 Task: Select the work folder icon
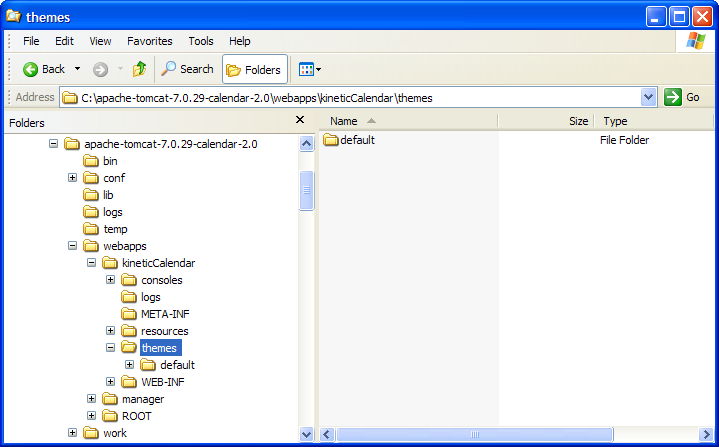point(91,433)
